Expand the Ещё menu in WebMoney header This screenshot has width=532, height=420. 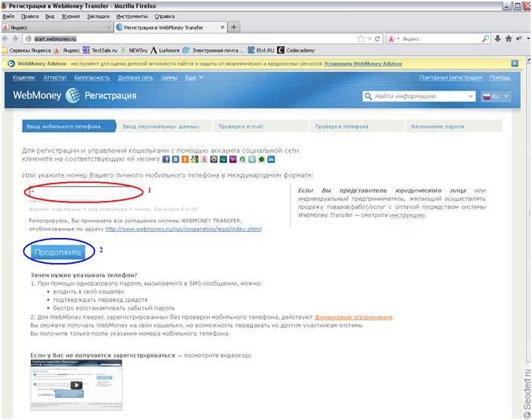click(194, 78)
